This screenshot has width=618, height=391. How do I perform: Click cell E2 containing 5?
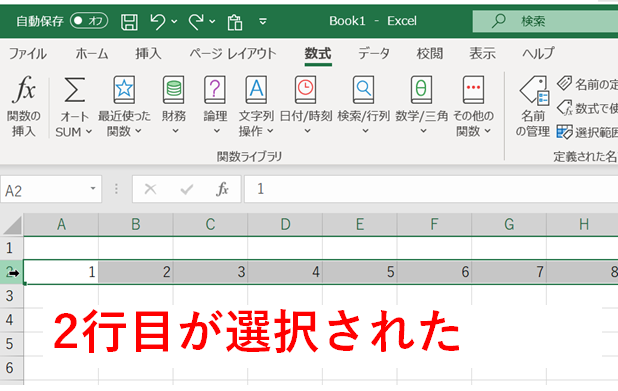(360, 272)
